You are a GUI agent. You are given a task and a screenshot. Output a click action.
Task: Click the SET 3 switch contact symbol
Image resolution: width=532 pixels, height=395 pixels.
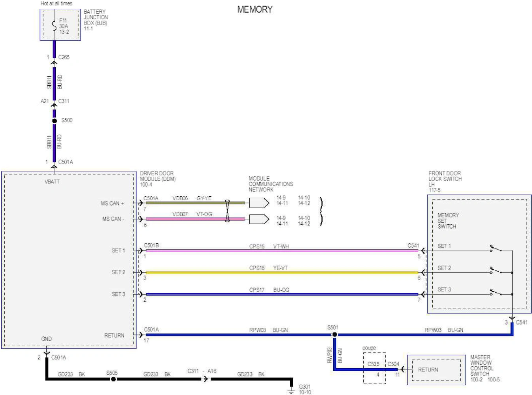click(x=496, y=292)
